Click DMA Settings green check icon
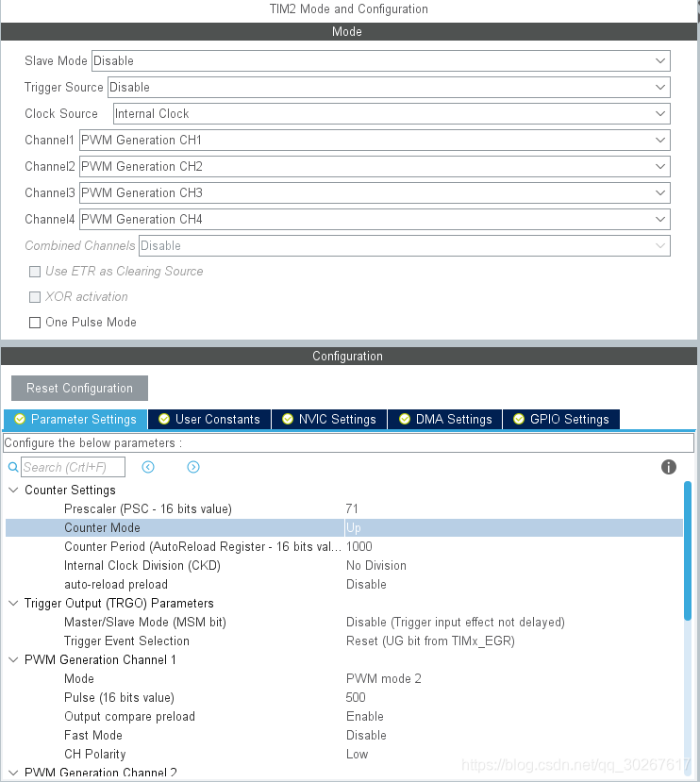700x782 pixels. [405, 419]
